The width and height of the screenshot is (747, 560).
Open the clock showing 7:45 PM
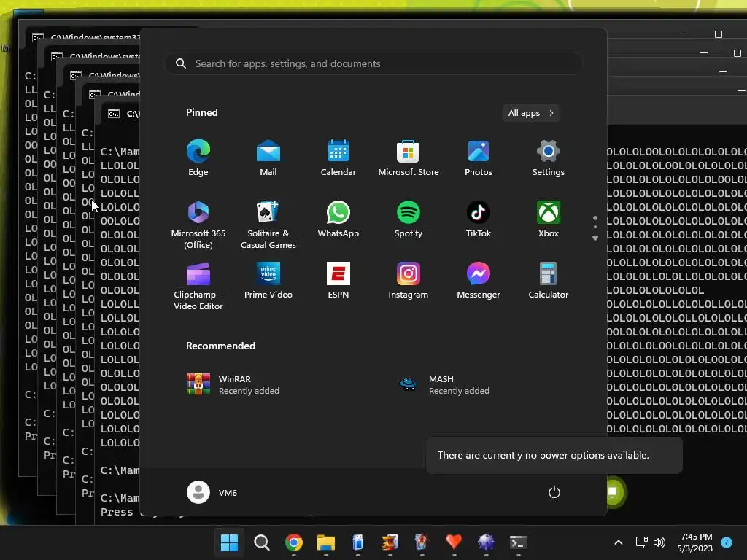[x=695, y=542]
